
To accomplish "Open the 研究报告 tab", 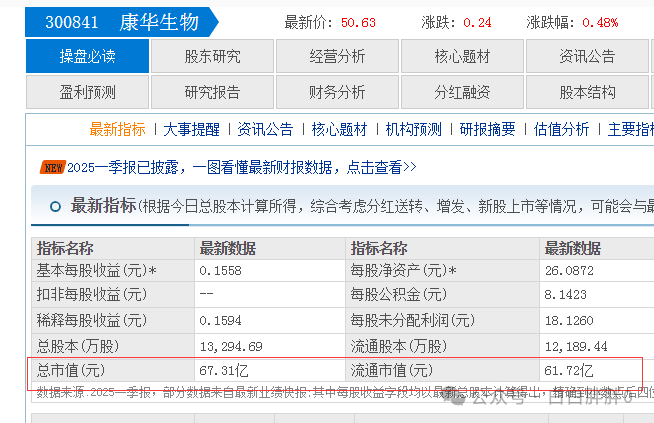I will pyautogui.click(x=212, y=92).
